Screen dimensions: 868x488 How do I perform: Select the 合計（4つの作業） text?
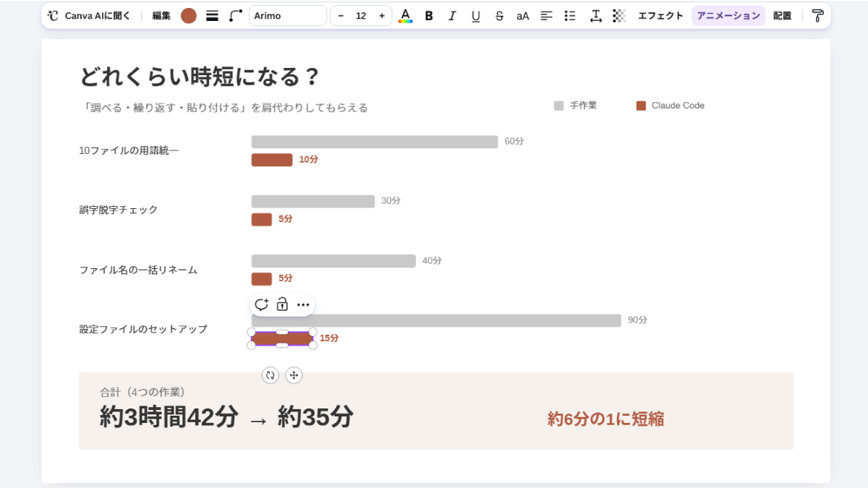145,393
